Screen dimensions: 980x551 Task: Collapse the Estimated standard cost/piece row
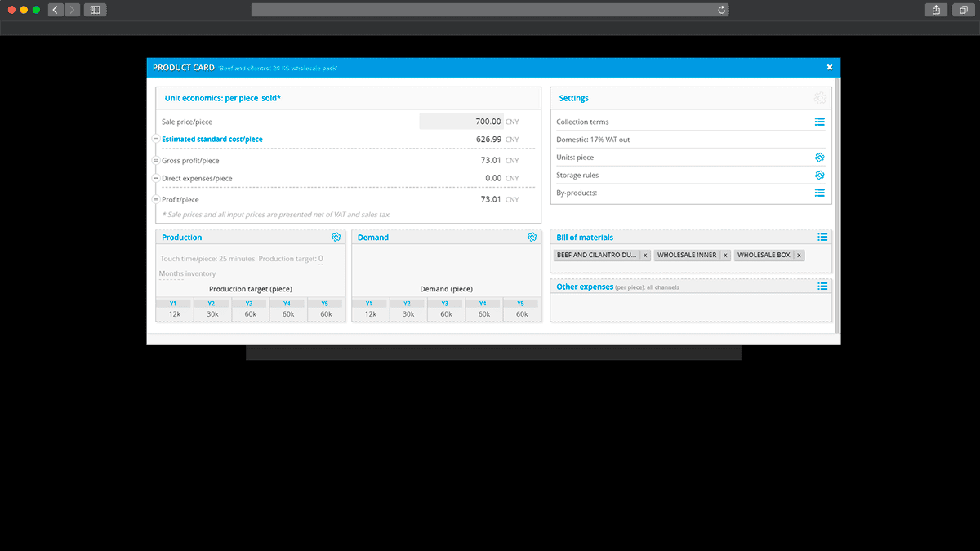(x=155, y=140)
